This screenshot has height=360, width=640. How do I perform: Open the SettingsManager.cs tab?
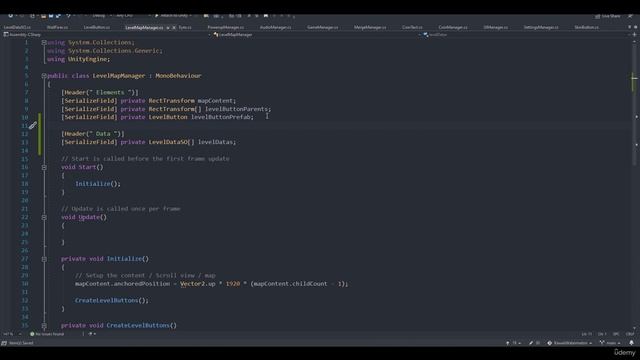(x=541, y=27)
